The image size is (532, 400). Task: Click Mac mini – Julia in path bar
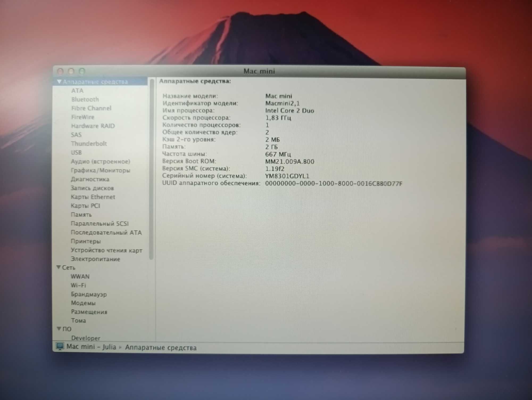(x=91, y=347)
